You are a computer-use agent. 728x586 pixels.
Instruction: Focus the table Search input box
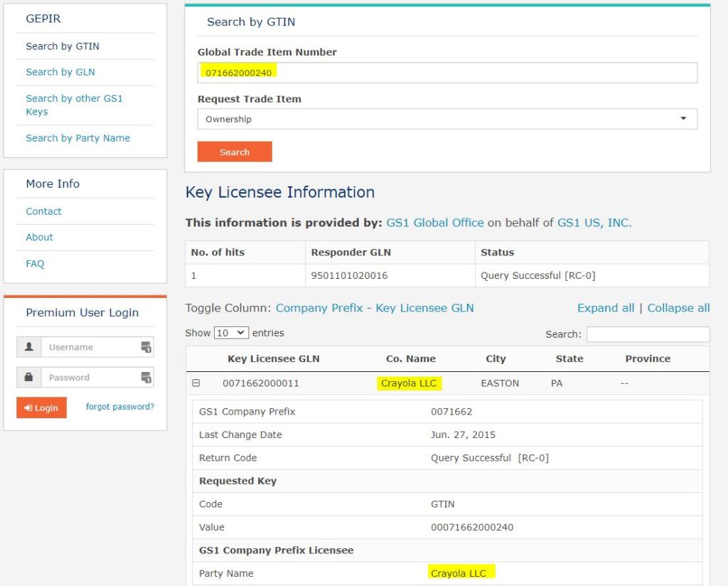(x=648, y=334)
